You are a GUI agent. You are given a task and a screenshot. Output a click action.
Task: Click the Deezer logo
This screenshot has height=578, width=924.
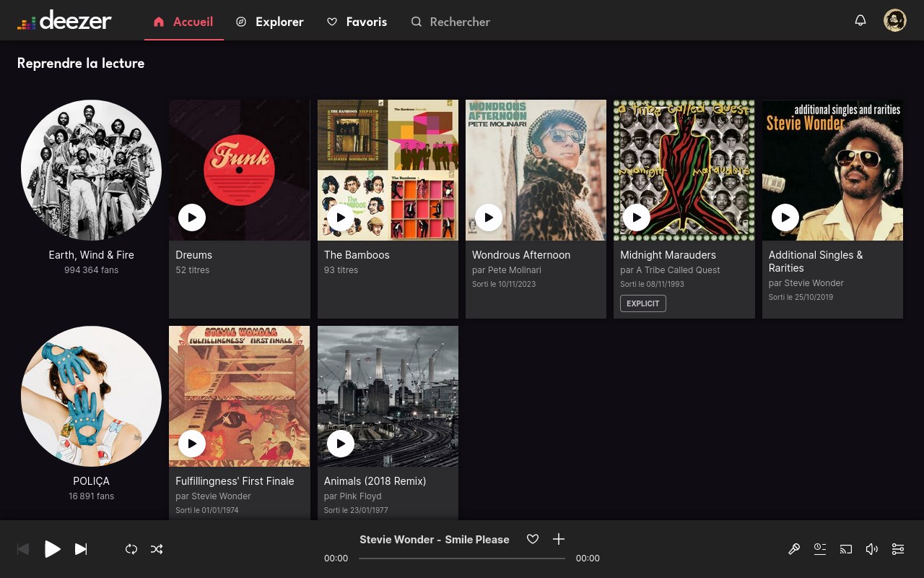coord(64,21)
